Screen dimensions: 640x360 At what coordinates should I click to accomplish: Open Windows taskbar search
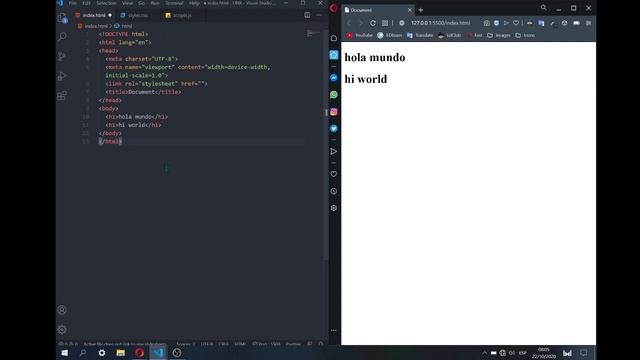pos(83,353)
